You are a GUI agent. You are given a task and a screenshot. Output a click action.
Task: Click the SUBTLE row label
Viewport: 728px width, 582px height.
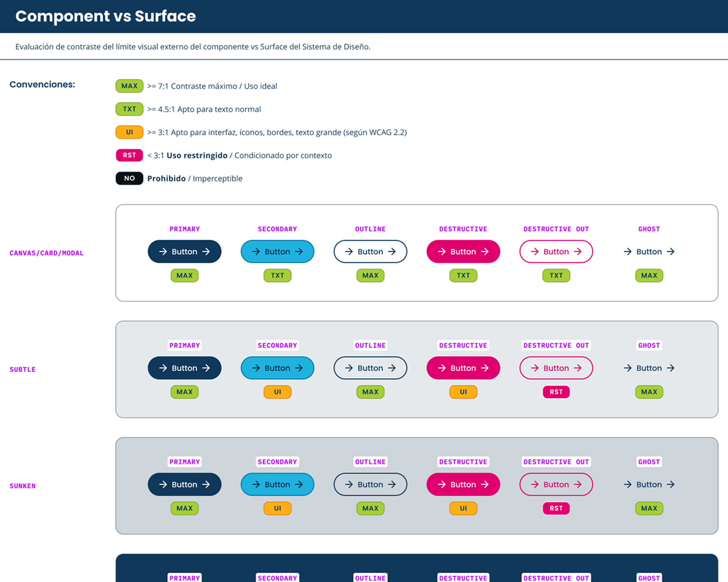pyautogui.click(x=23, y=370)
